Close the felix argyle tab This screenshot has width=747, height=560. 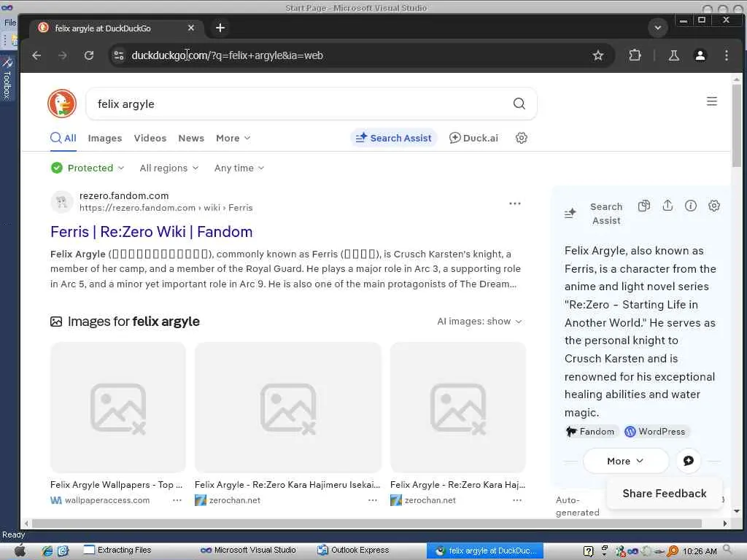tap(191, 28)
